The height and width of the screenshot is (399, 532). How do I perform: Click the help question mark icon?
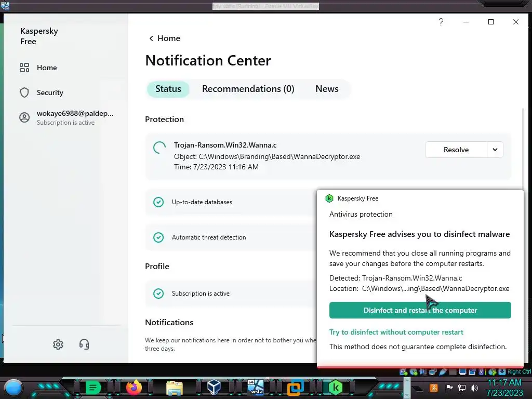pos(441,22)
